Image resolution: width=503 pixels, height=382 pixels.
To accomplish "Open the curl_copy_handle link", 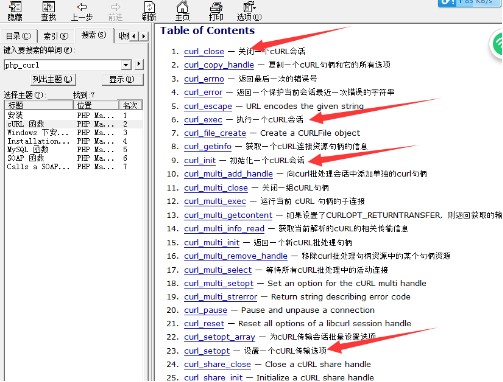I will click(x=219, y=65).
